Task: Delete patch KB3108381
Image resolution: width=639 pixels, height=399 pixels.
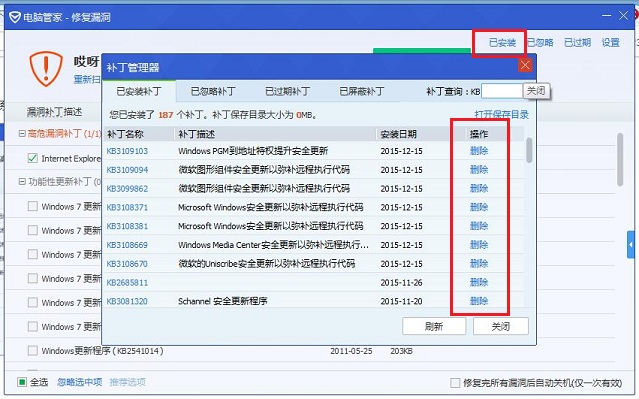Action: point(479,226)
